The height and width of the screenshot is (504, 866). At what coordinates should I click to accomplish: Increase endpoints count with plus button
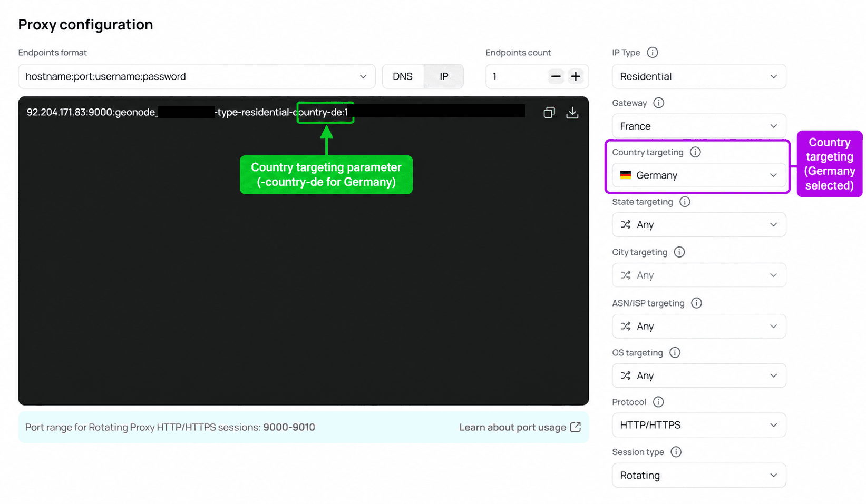576,76
